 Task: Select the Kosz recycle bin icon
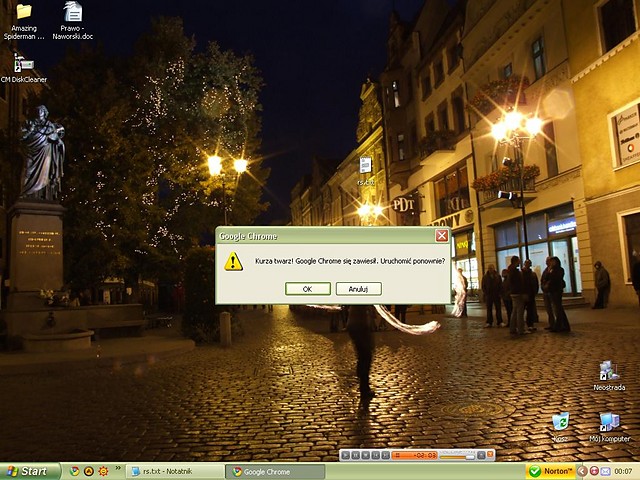pos(560,427)
